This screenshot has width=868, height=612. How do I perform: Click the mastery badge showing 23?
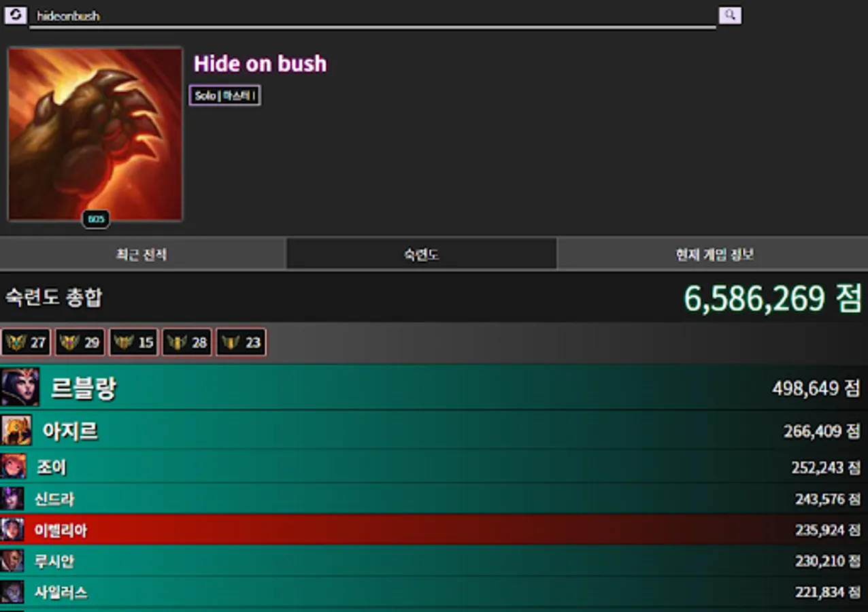(241, 342)
